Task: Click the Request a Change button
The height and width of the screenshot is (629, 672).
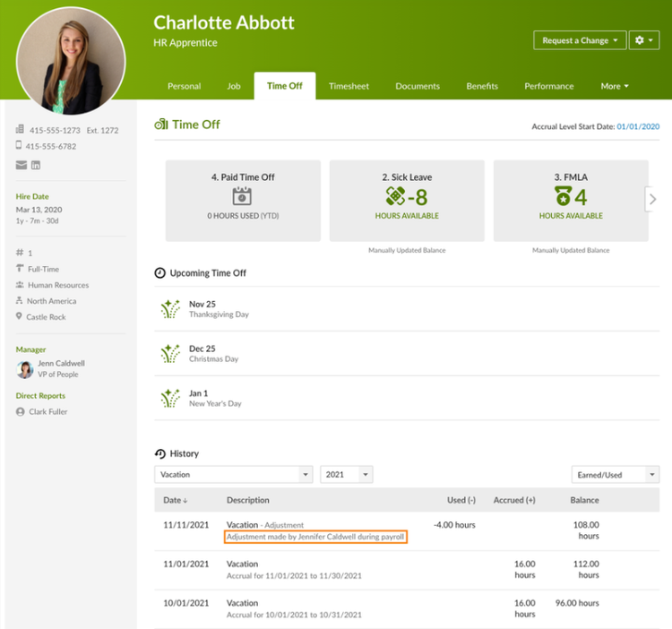Action: (x=579, y=40)
